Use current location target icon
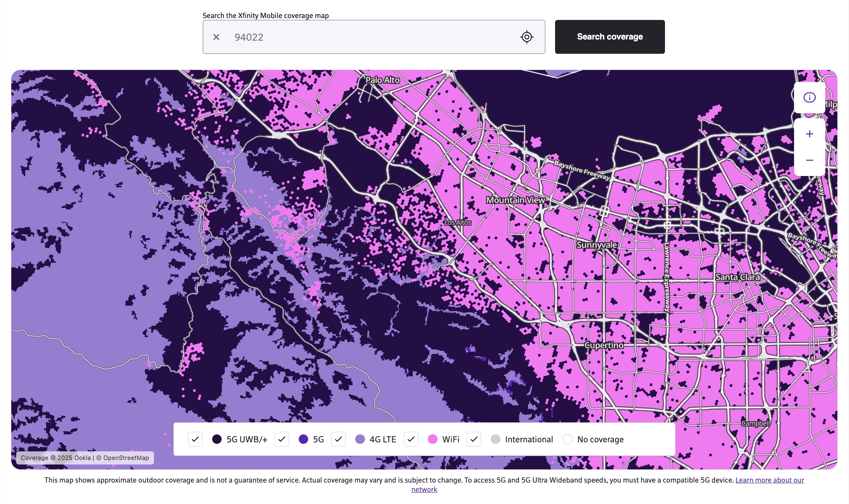 527,37
